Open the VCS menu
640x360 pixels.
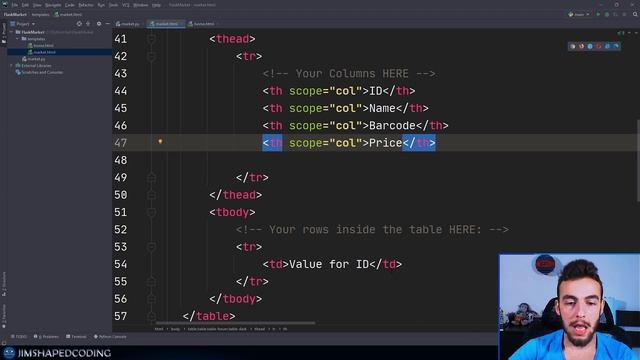click(x=126, y=5)
